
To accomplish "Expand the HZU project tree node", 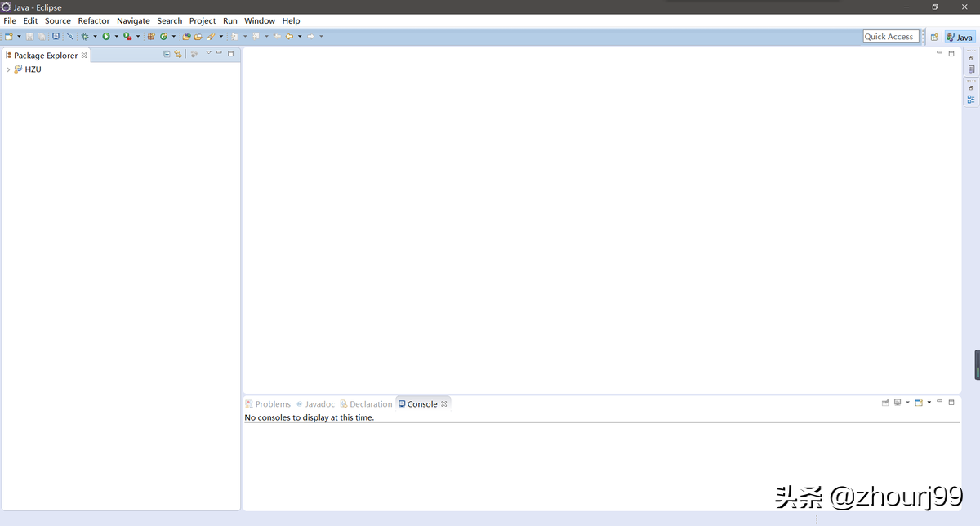I will point(8,69).
